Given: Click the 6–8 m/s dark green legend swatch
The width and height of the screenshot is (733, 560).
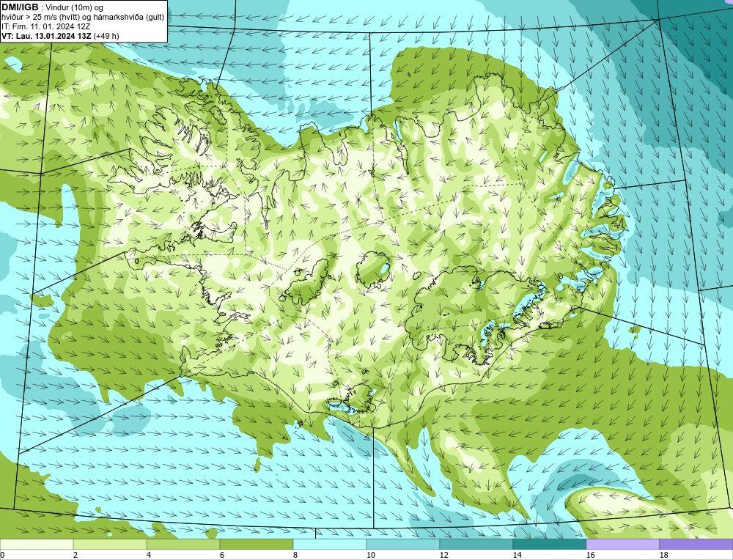Looking at the screenshot, I should pyautogui.click(x=256, y=544).
